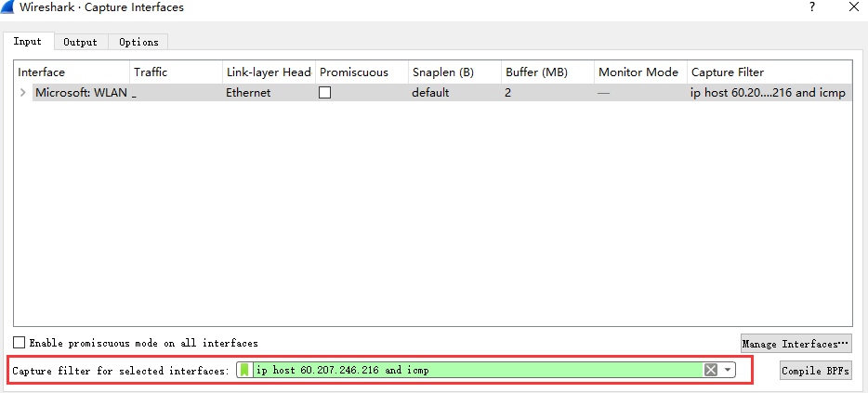868x393 pixels.
Task: Toggle promiscuous checkbox for Microsoft WLAN
Action: coord(324,93)
